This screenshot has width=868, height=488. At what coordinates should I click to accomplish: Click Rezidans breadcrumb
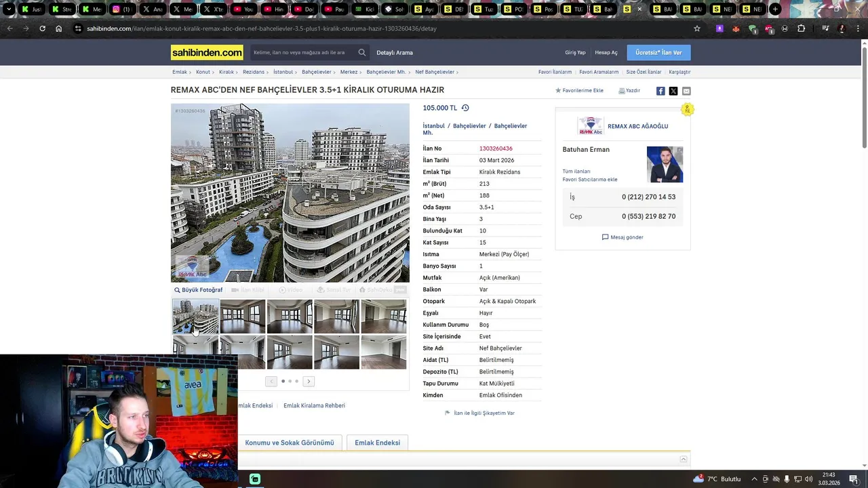tap(254, 72)
